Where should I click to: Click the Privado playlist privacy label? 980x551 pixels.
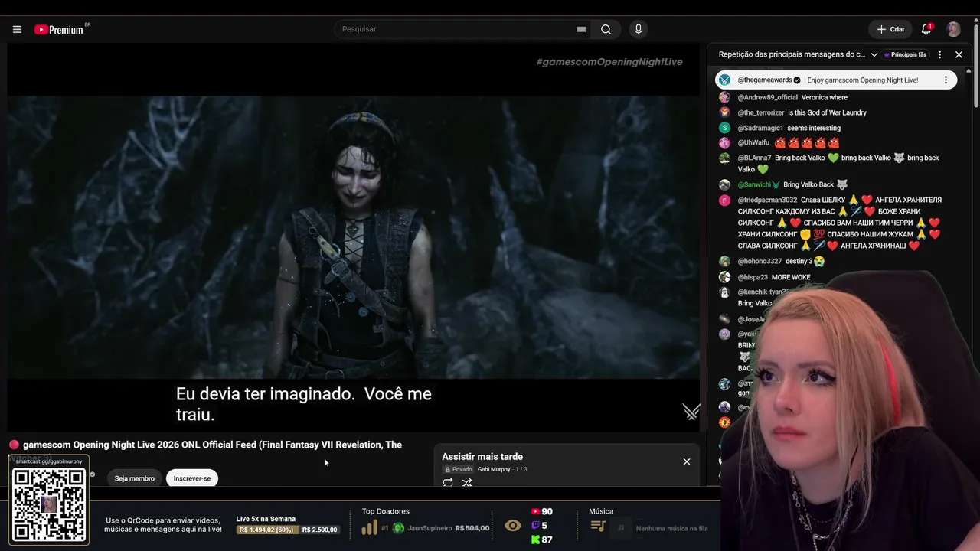click(458, 469)
